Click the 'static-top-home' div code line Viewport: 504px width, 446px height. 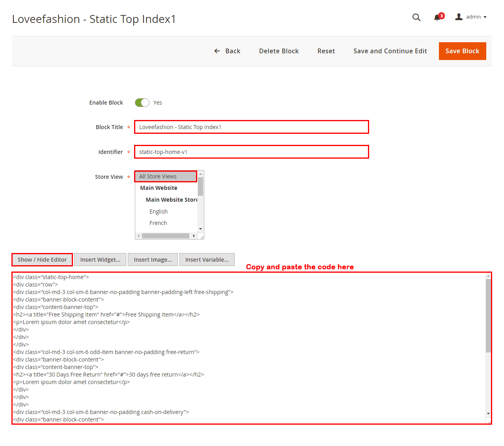click(51, 277)
